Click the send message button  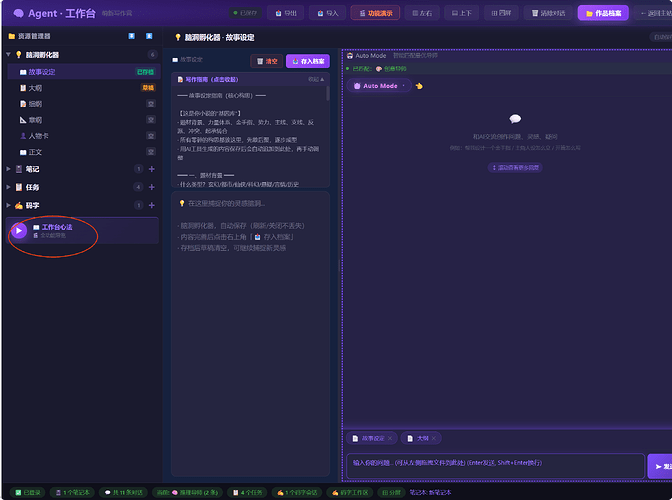point(660,466)
